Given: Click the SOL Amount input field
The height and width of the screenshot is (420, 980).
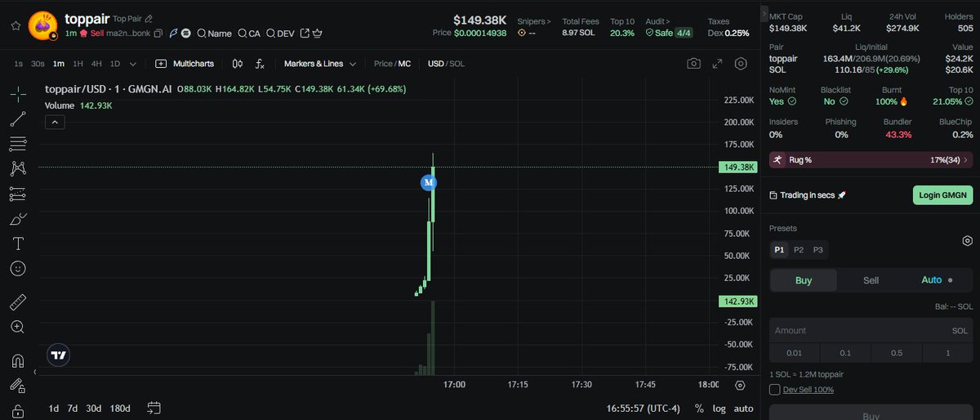Looking at the screenshot, I should pyautogui.click(x=871, y=330).
